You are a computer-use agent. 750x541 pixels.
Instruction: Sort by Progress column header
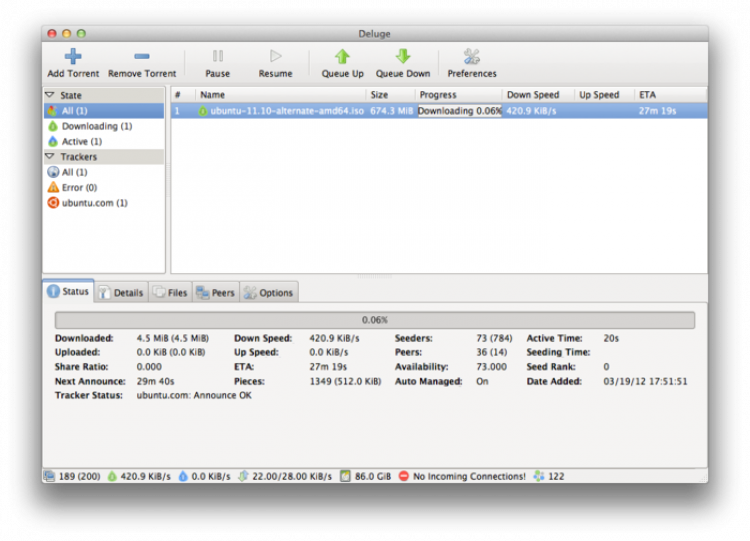click(x=459, y=95)
